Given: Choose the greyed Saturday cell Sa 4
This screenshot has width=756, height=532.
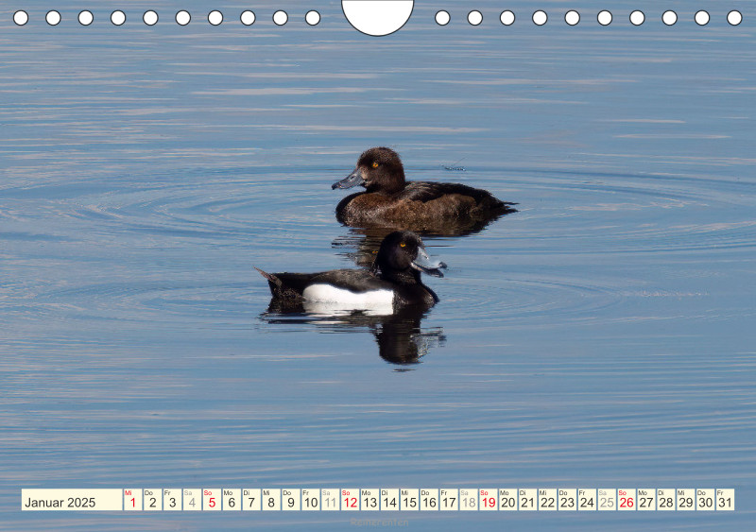Looking at the screenshot, I should pos(192,499).
